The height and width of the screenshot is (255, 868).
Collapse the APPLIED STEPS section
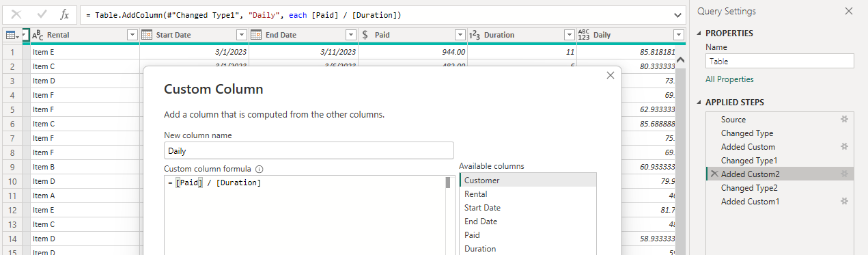(x=699, y=103)
